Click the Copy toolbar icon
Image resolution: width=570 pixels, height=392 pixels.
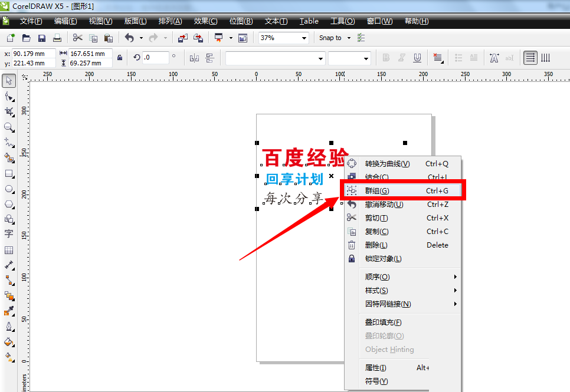93,38
